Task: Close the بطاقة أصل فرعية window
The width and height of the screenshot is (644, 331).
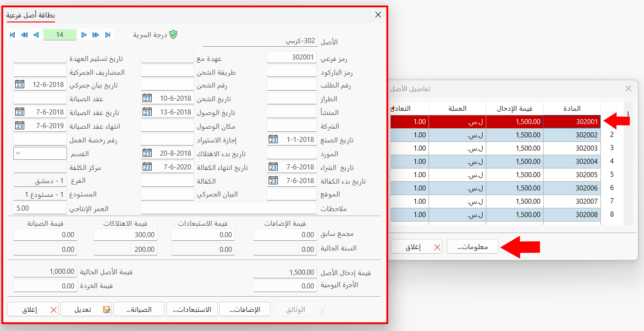Action: click(x=378, y=15)
